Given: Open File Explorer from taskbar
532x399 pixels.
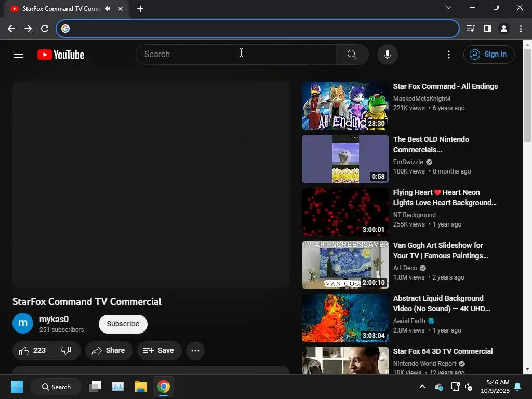Looking at the screenshot, I should [x=140, y=387].
